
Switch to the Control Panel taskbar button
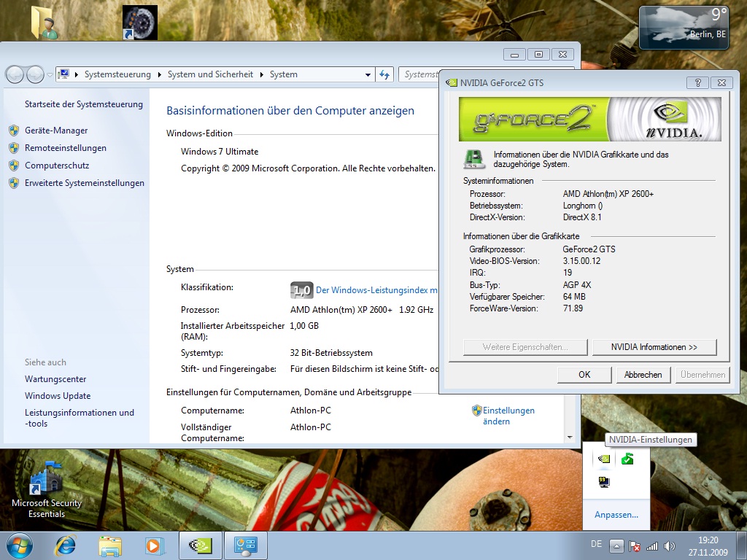coord(245,545)
